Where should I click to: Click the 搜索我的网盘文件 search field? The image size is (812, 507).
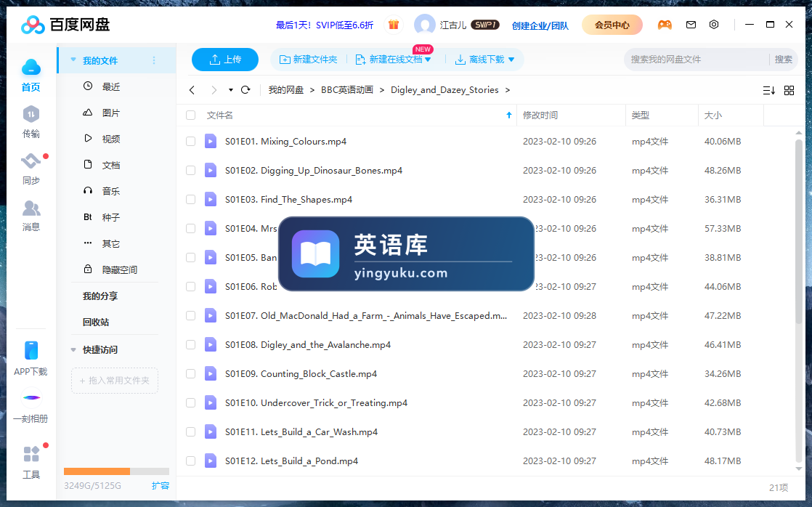click(697, 60)
